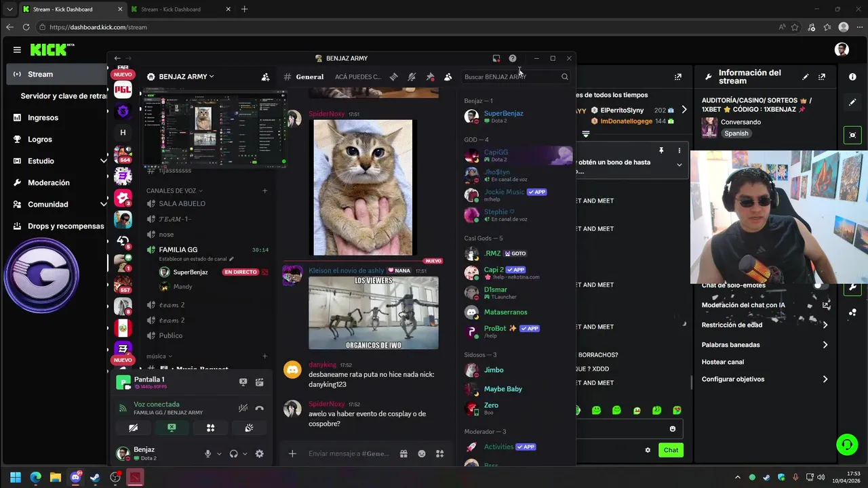Open the gift icon in message bar
This screenshot has height=488, width=868.
pyautogui.click(x=403, y=453)
